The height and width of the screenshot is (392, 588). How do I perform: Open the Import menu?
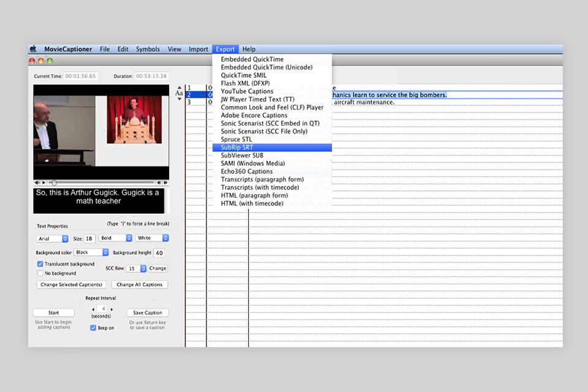pyautogui.click(x=198, y=49)
